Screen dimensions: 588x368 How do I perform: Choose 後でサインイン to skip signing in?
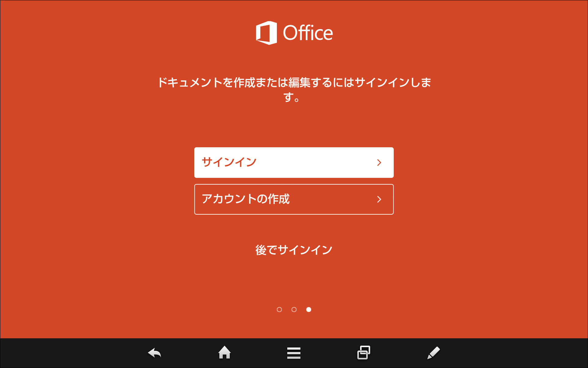click(x=293, y=249)
